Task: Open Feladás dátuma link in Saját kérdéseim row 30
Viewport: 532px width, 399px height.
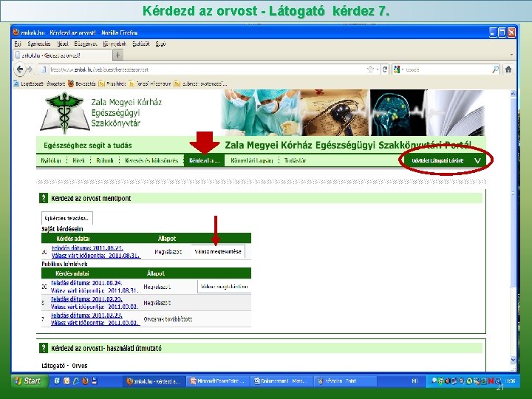Action: tap(87, 248)
